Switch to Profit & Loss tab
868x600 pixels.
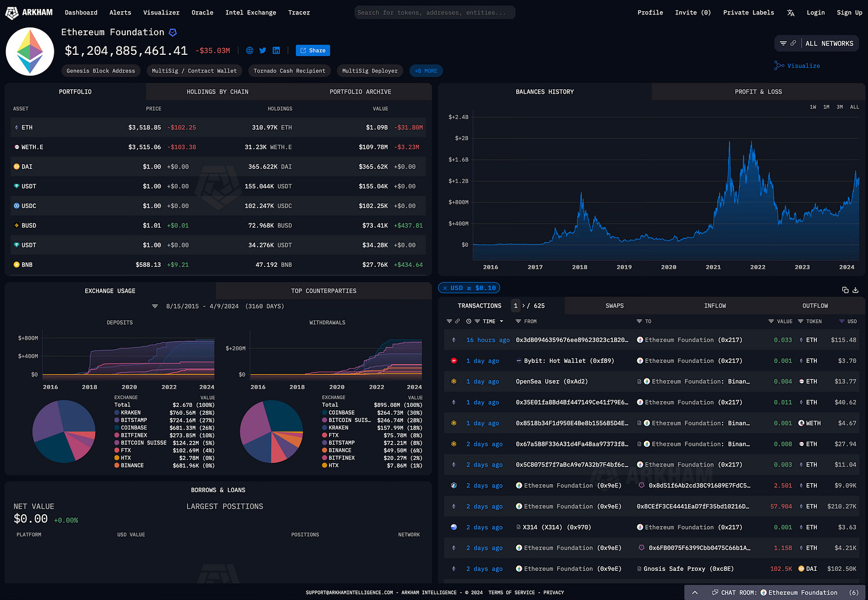pos(758,92)
